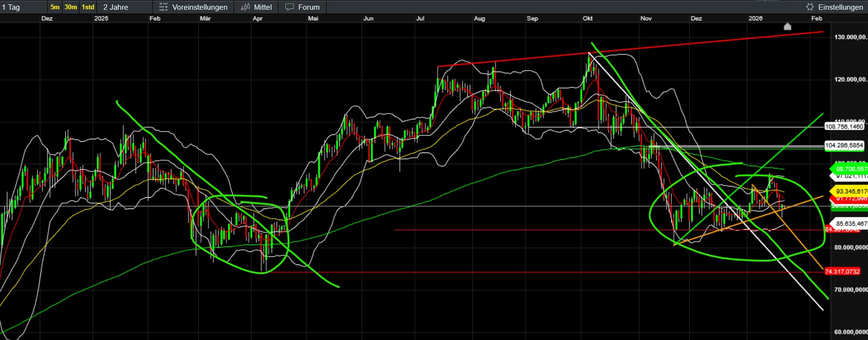Open the Voreinstellungen menu

coord(200,7)
